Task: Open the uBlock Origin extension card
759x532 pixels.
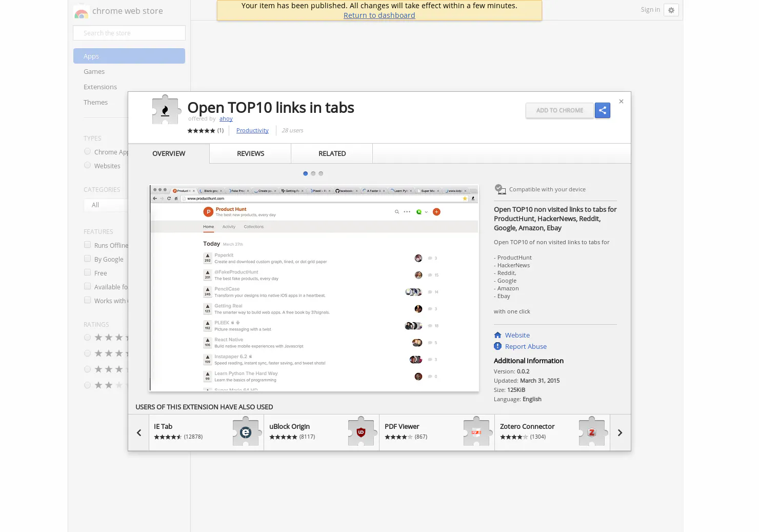Action: point(322,432)
